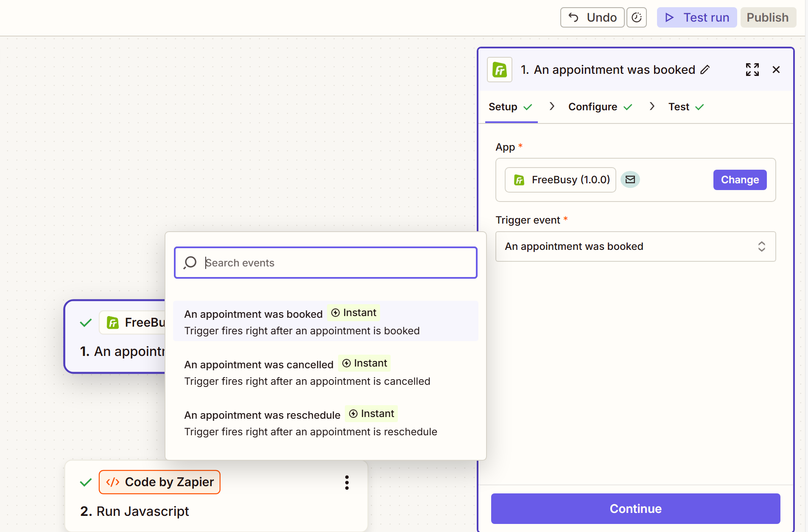This screenshot has height=532, width=808.
Task: Select 'An appointment was reschedule' event
Action: tap(326, 422)
